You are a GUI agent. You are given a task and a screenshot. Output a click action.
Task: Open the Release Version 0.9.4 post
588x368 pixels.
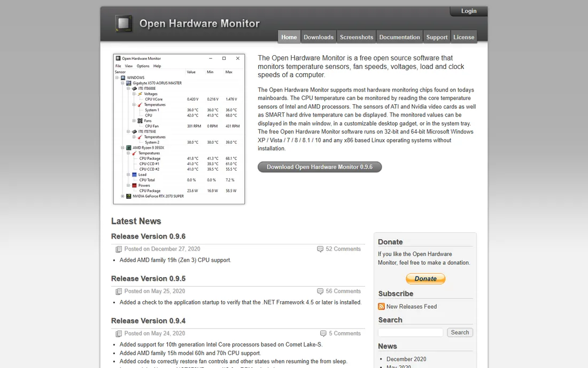click(148, 321)
